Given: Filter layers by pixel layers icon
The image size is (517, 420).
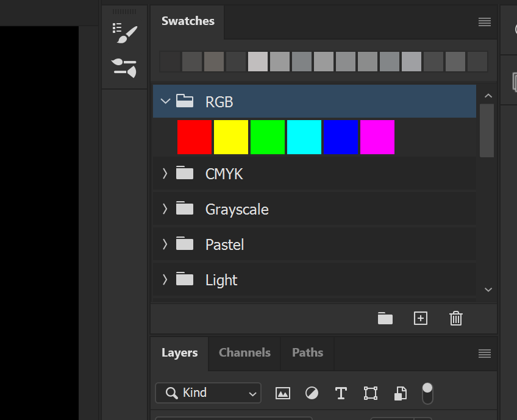Looking at the screenshot, I should coord(282,393).
